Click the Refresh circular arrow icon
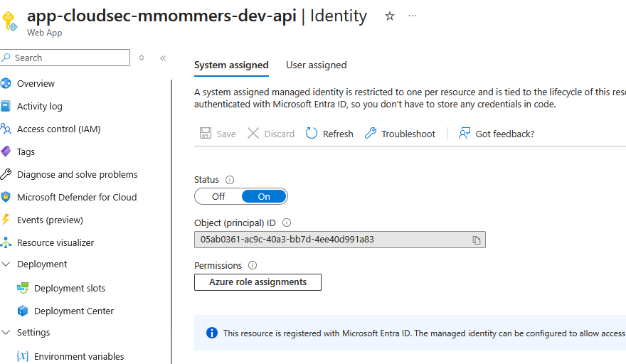626x364 pixels. click(312, 134)
